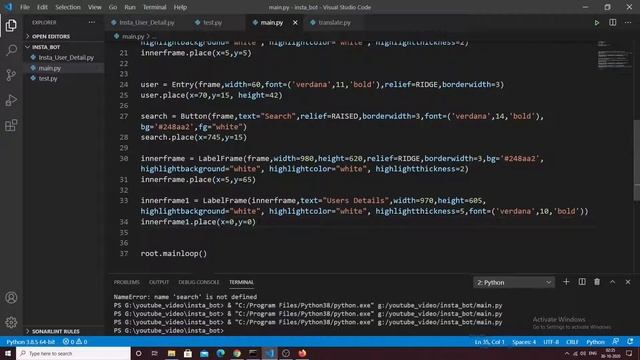Open Microsoft Store on taskbar

tap(188, 353)
